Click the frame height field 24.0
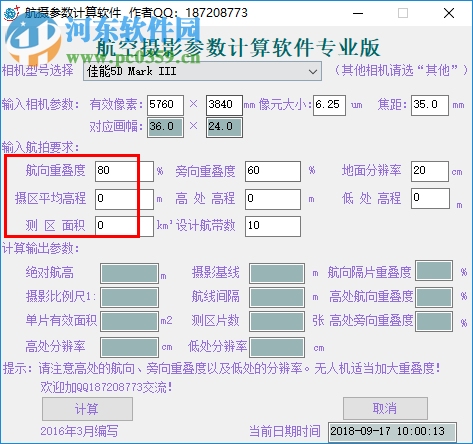This screenshot has width=473, height=444. pos(224,127)
